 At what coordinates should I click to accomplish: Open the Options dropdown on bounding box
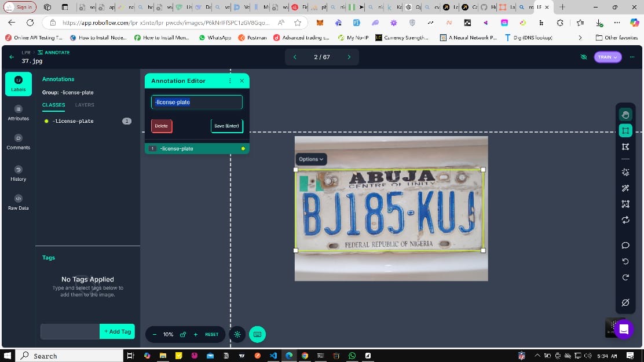tap(311, 159)
